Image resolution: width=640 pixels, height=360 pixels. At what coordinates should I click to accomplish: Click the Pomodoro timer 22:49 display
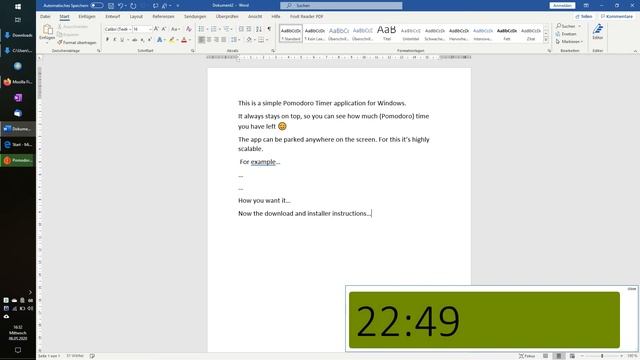pos(484,320)
